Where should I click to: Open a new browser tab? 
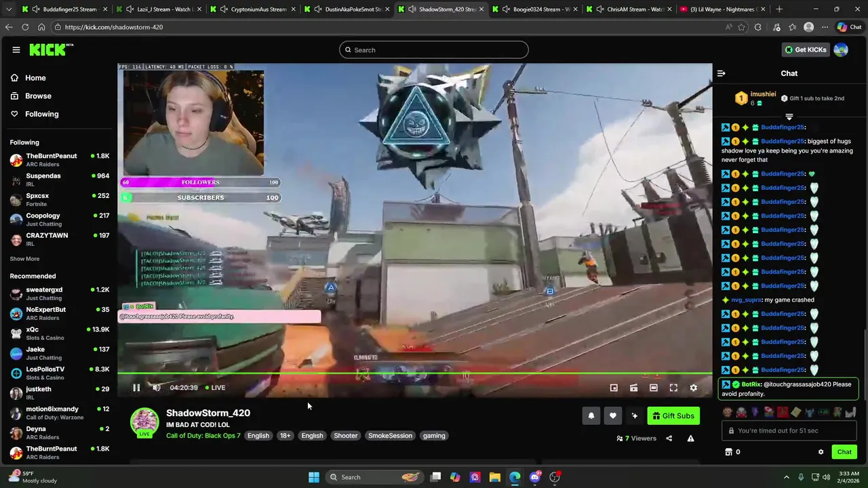pyautogui.click(x=779, y=9)
